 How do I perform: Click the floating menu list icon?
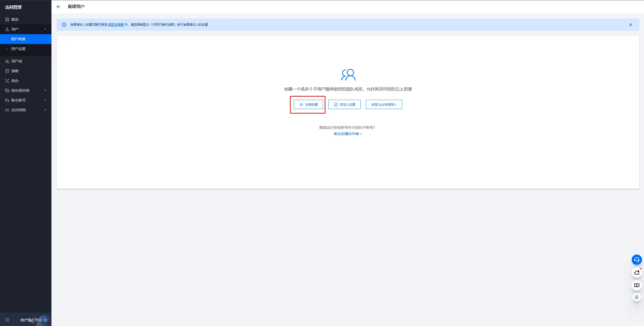point(637,297)
